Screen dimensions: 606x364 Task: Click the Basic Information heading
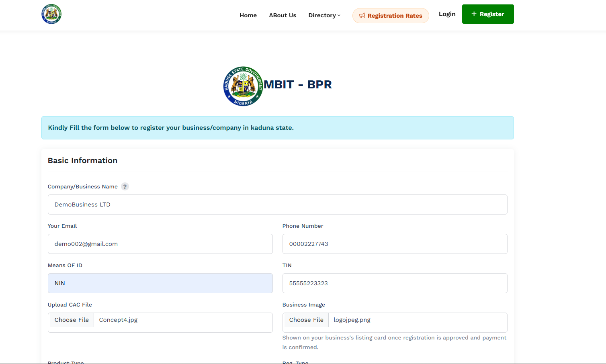(82, 160)
